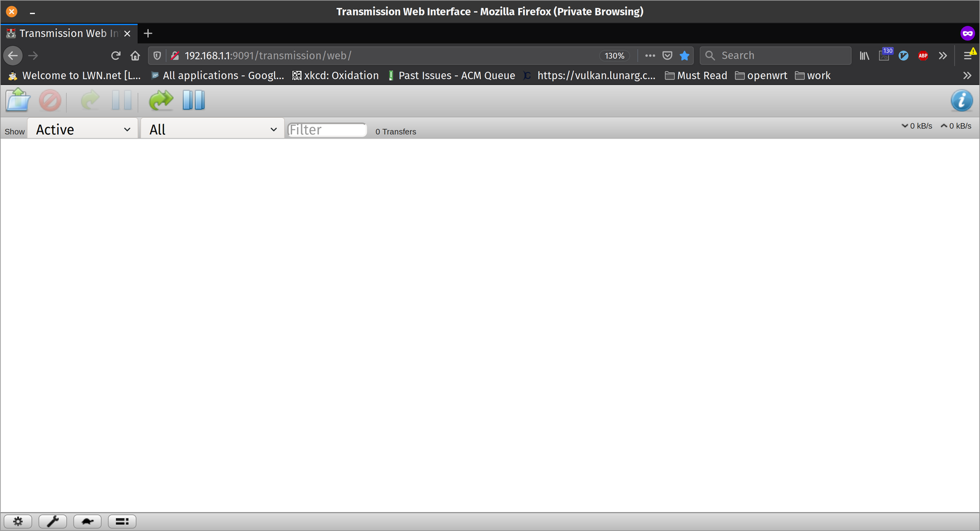Open page actions three-dot menu
Viewport: 980px width, 531px height.
pyautogui.click(x=650, y=56)
